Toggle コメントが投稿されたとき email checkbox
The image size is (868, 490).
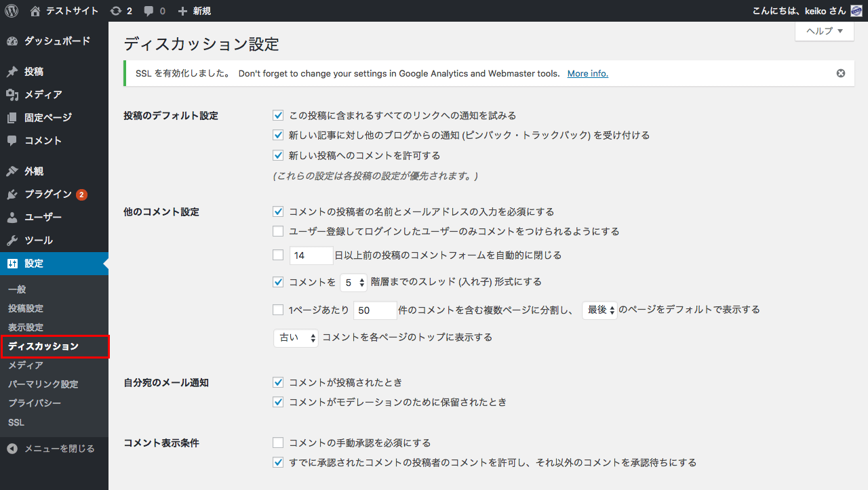click(278, 382)
